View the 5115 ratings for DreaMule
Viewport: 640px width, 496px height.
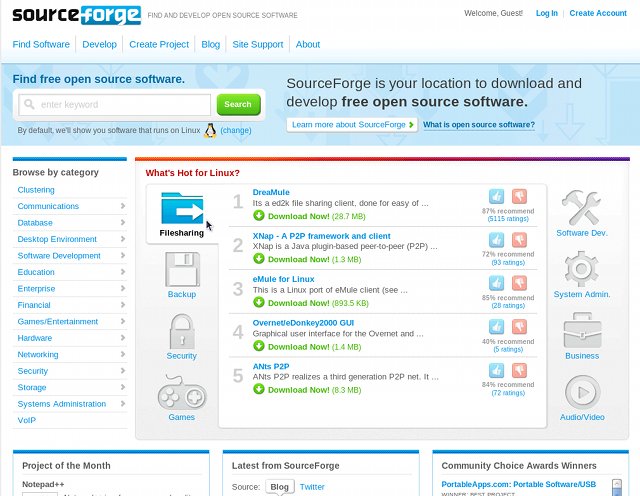[508, 219]
